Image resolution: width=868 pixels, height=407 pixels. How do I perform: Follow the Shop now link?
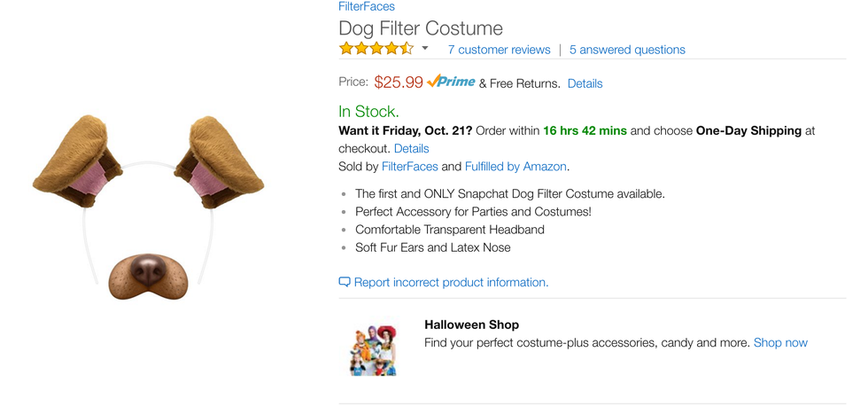coord(780,342)
